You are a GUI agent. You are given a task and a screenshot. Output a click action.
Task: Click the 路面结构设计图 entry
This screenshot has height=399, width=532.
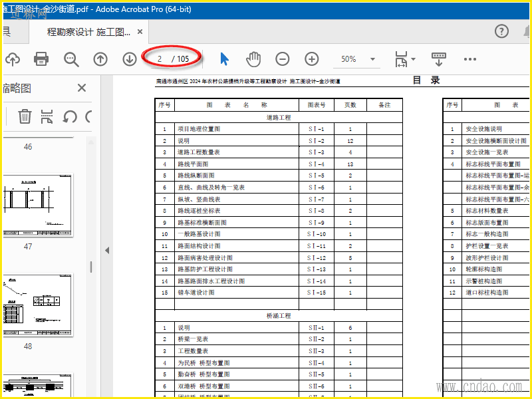(199, 246)
